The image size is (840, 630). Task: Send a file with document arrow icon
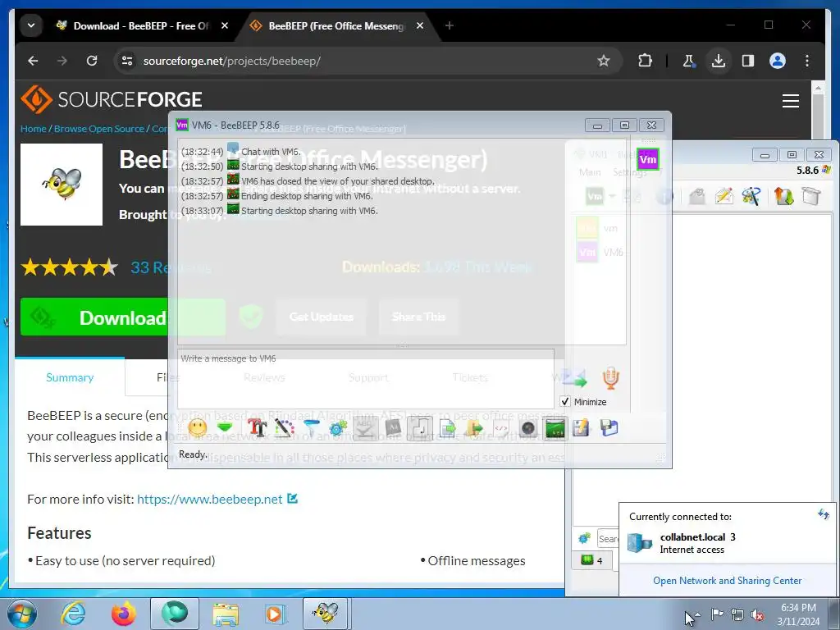pyautogui.click(x=447, y=427)
